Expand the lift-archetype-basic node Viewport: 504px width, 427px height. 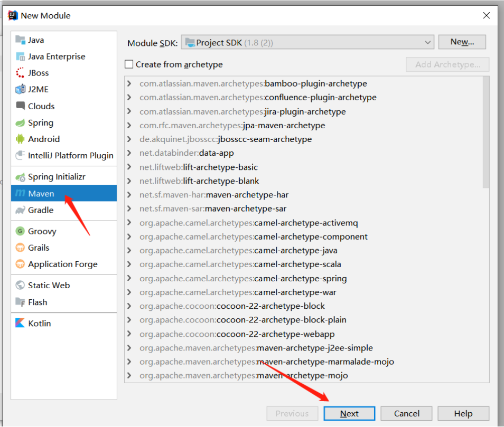129,167
